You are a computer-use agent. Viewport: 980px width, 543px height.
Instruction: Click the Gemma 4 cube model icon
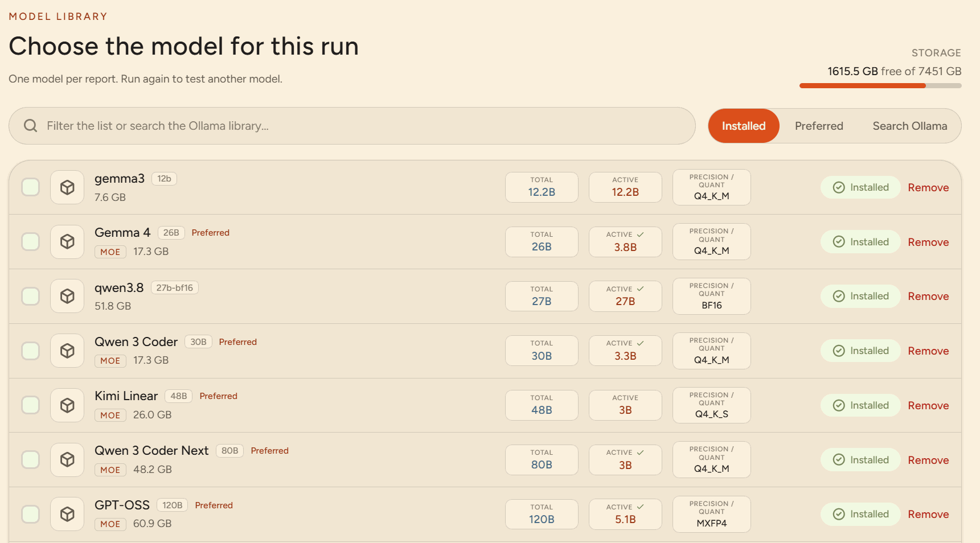(x=67, y=242)
